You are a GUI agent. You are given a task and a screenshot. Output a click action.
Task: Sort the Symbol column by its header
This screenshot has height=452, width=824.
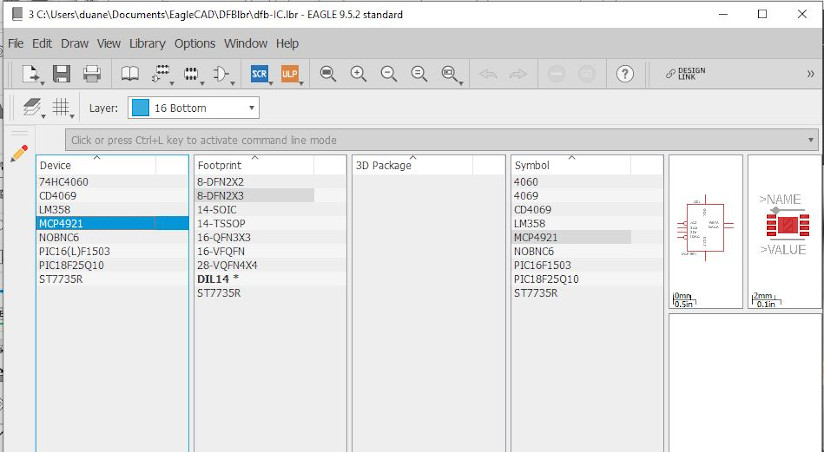[571, 165]
